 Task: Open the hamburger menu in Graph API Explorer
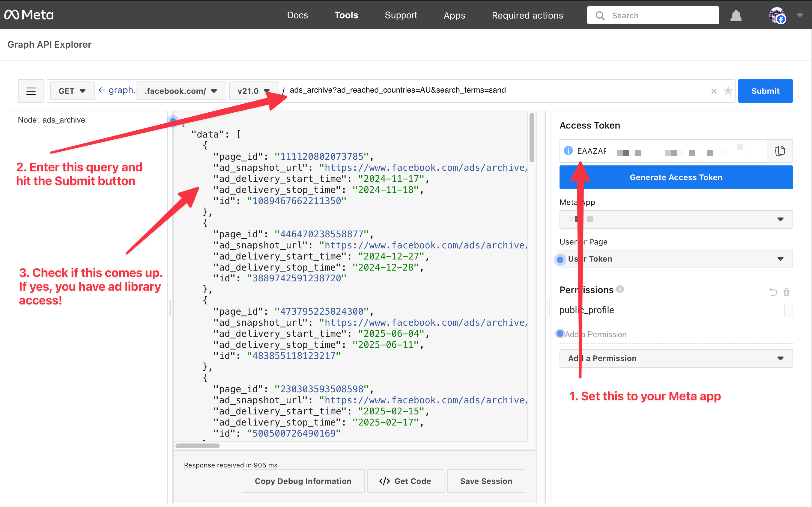click(31, 90)
